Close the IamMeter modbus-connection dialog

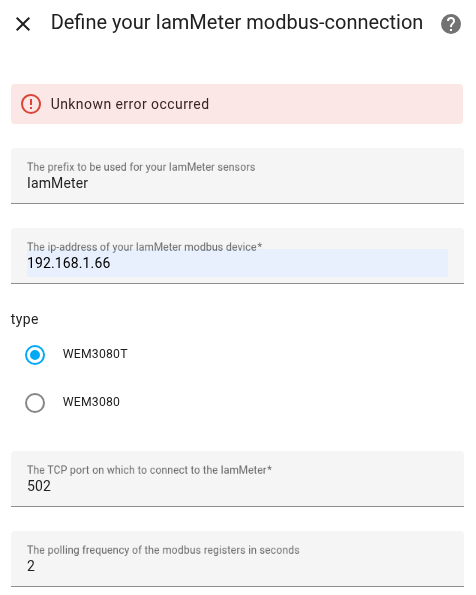point(23,25)
